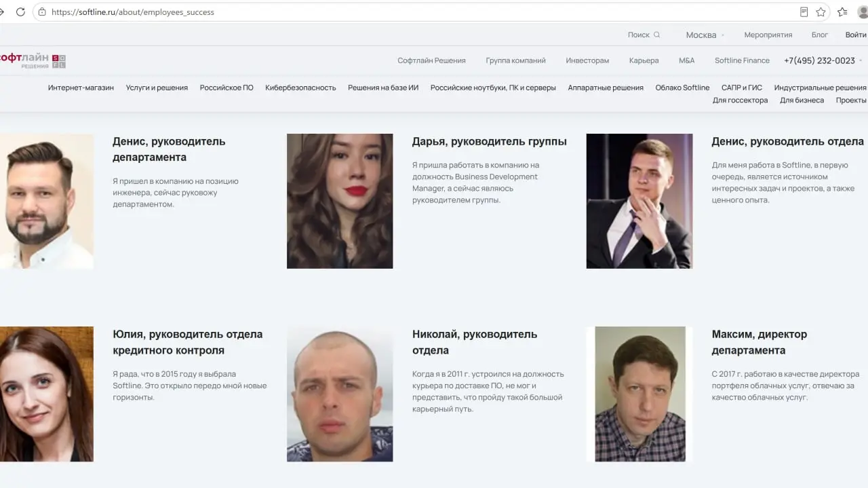The image size is (868, 488).
Task: Open Российское ПО menu
Action: point(226,88)
